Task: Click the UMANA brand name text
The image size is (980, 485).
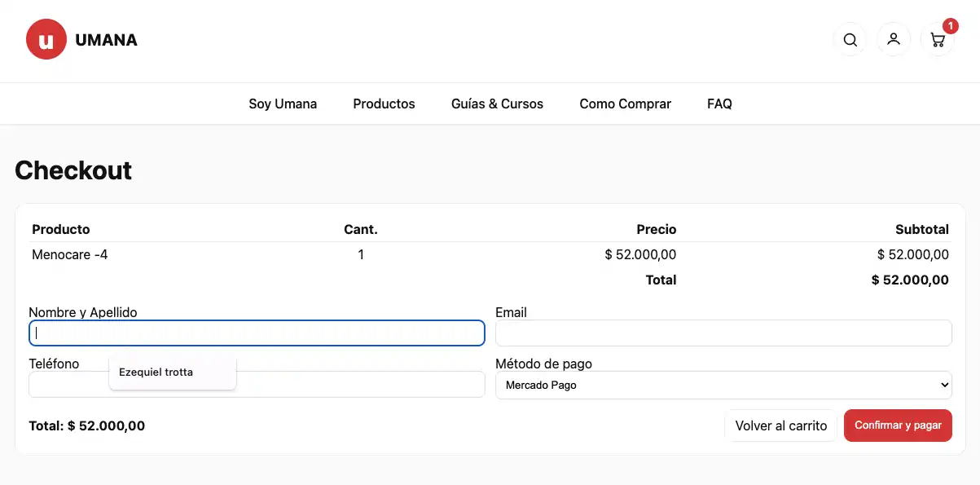Action: (106, 40)
